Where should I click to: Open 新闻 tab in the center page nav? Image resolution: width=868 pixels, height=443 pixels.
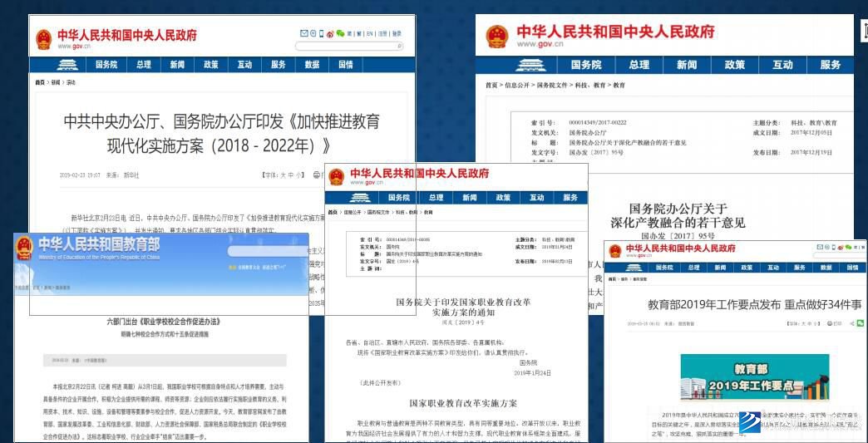click(x=470, y=198)
